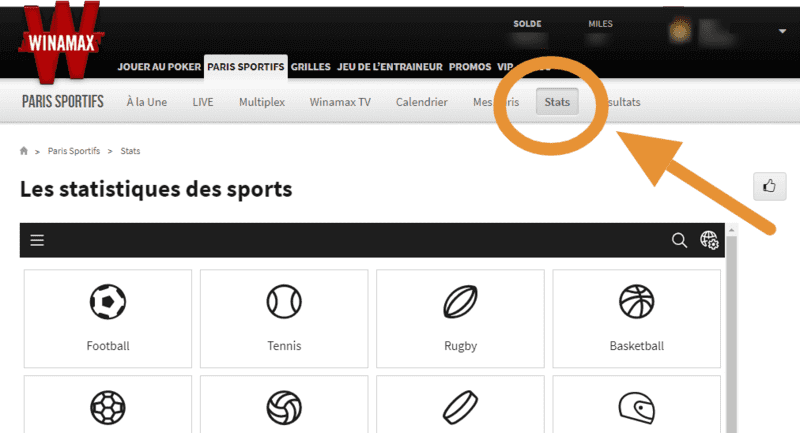
Task: Click the user avatar in header
Action: [680, 31]
